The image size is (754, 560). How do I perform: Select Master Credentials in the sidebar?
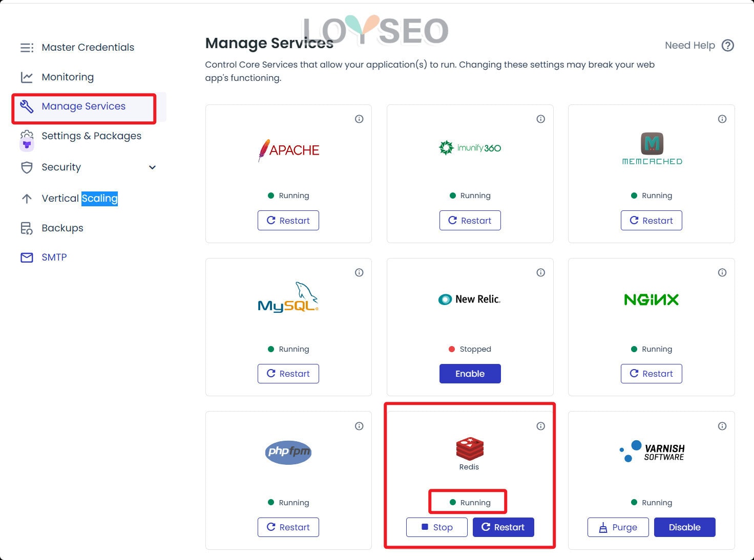(88, 47)
